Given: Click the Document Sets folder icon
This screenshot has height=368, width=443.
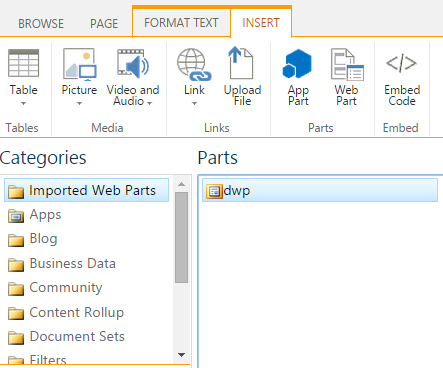Looking at the screenshot, I should pyautogui.click(x=16, y=338).
